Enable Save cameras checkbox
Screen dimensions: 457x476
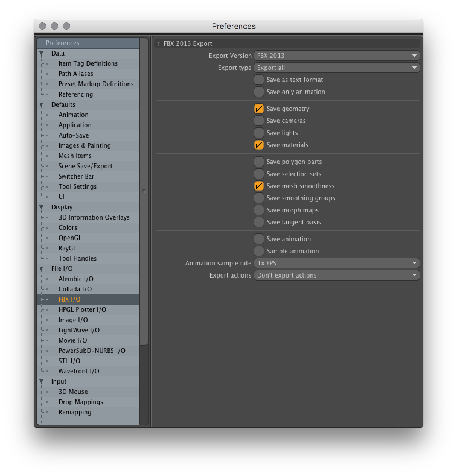[x=259, y=121]
